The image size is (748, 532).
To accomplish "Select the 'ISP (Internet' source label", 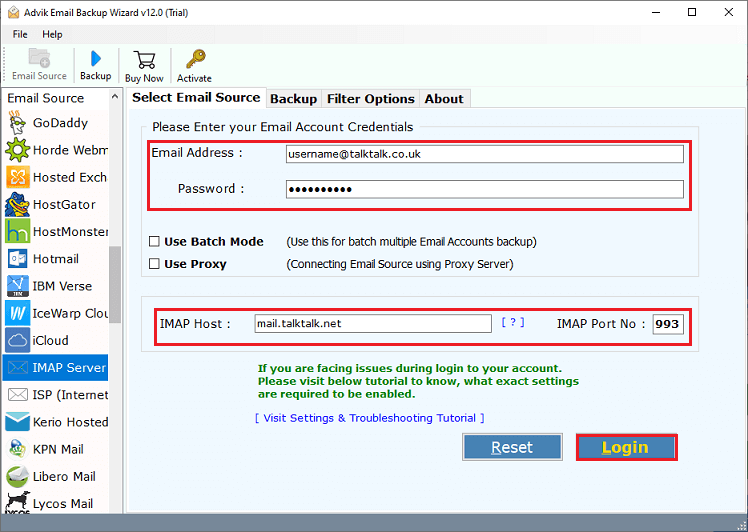I will [x=70, y=395].
